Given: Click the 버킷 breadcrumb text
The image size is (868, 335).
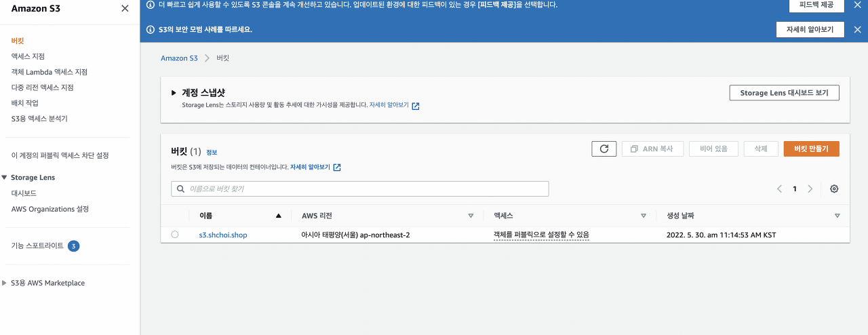Looking at the screenshot, I should tap(223, 58).
